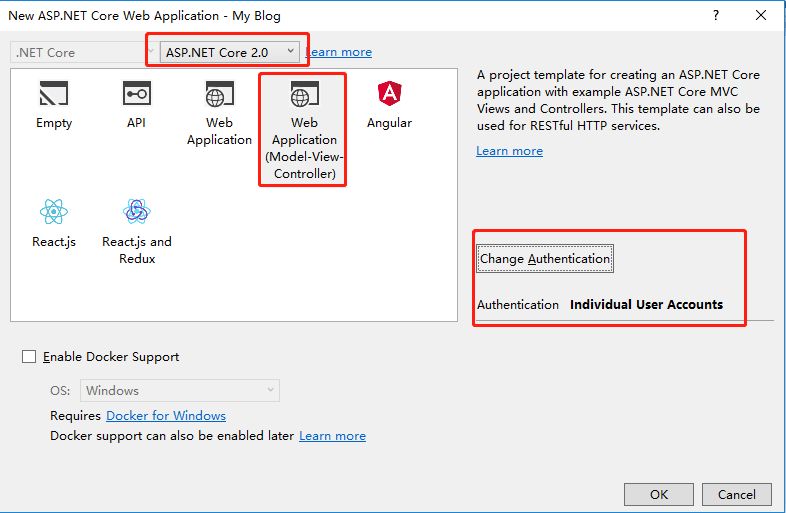Choose the API template icon
The image size is (786, 513).
pos(136,93)
